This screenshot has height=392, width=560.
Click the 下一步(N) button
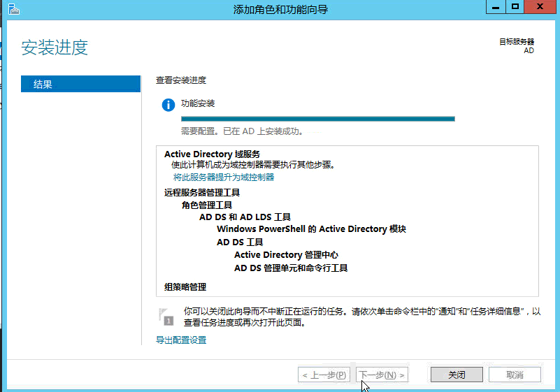pos(381,375)
